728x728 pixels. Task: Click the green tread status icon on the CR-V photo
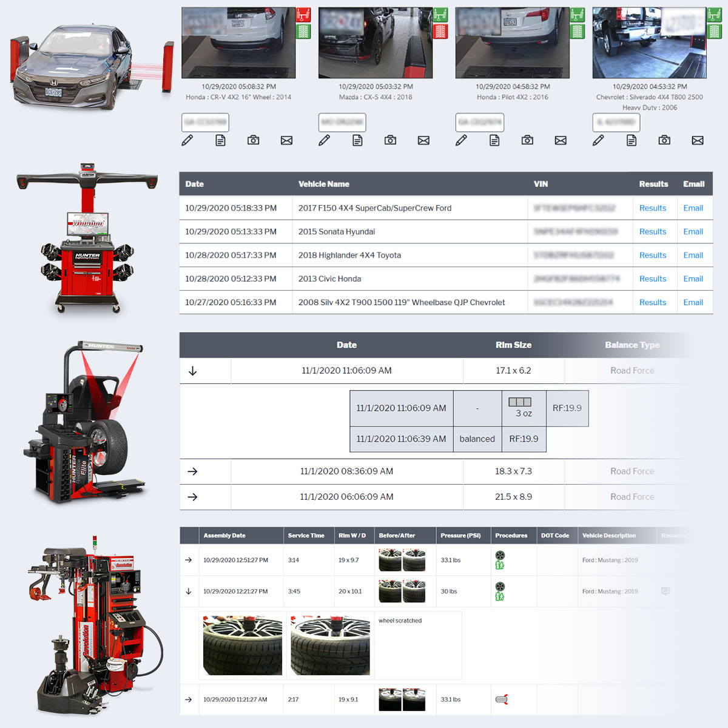tap(303, 31)
